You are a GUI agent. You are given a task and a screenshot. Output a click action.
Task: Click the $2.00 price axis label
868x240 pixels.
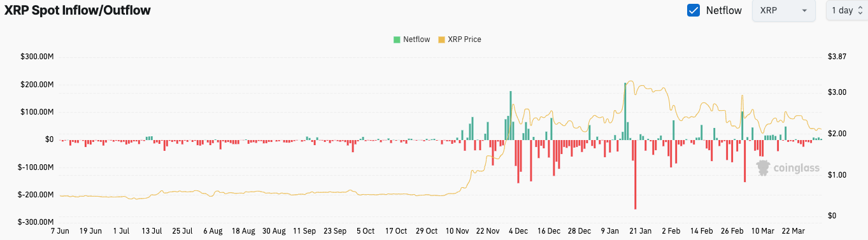[837, 134]
